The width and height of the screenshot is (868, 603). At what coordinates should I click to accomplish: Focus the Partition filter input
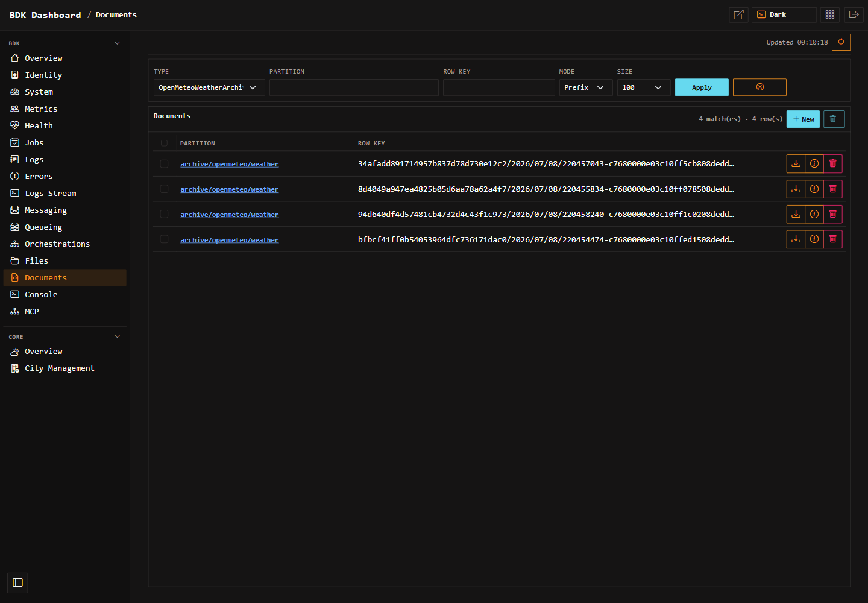tap(354, 87)
